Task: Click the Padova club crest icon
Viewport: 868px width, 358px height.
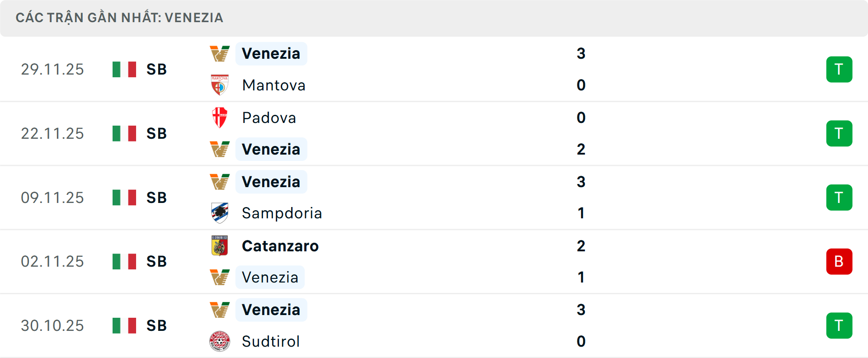Action: point(220,118)
